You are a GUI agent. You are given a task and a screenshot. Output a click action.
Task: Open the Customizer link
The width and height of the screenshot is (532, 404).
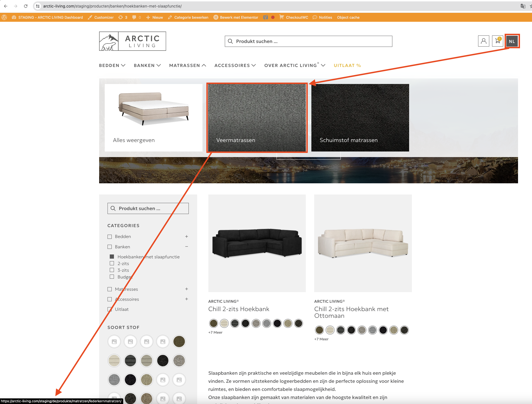101,17
